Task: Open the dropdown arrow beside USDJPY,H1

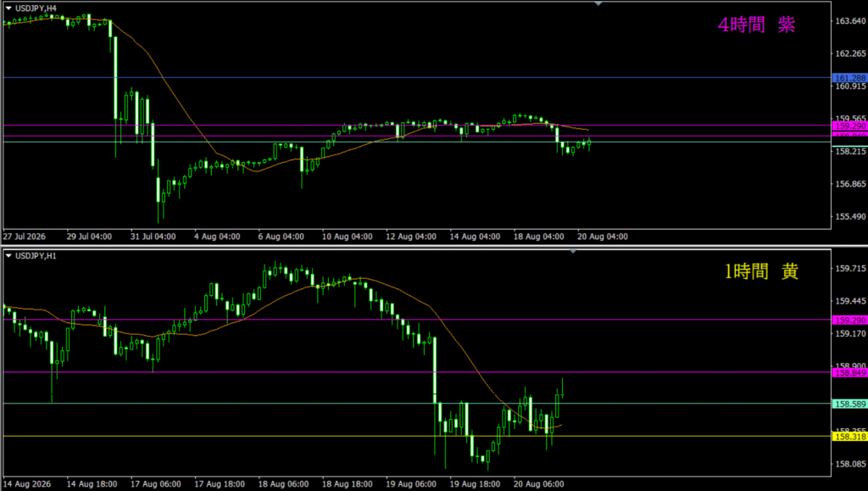Action: [8, 256]
